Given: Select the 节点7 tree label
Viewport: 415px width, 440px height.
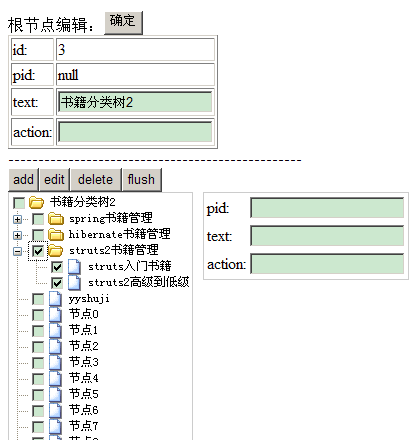Looking at the screenshot, I should pyautogui.click(x=84, y=426).
